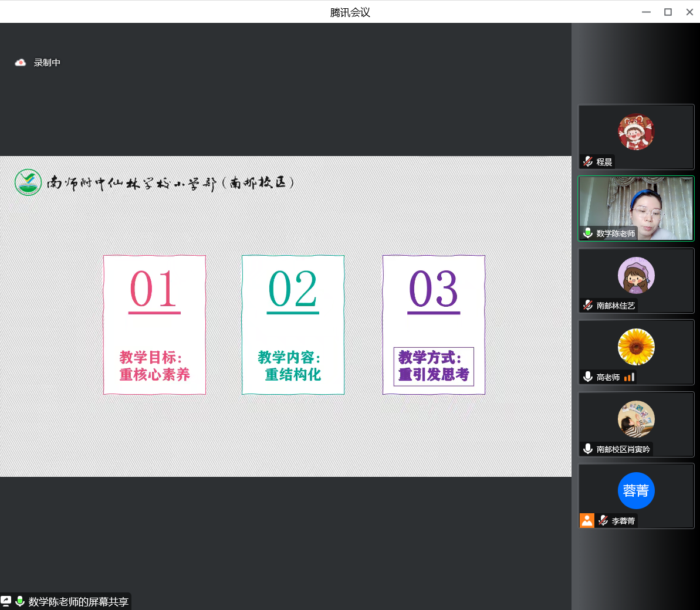Screen dimensions: 700x610
Task: Click the 教学目标: 重核心素养 text
Action: (x=154, y=366)
